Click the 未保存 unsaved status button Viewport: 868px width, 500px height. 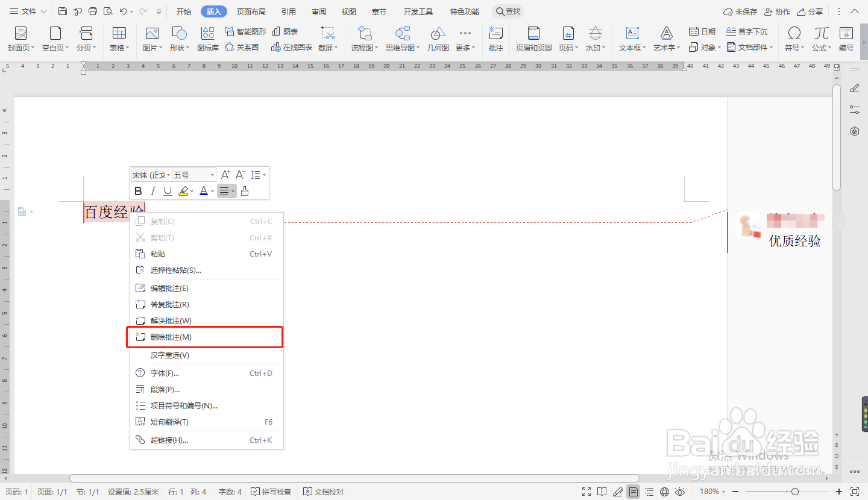[x=740, y=11]
